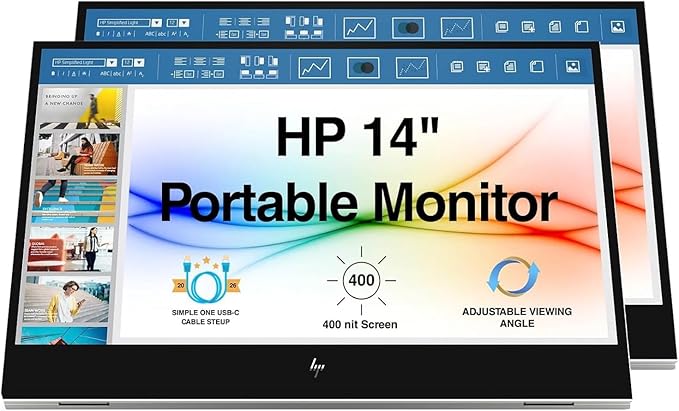Viewport: 679px width, 411px height.
Task: Open the font name dropdown arrow on front monitor
Action: pos(112,63)
